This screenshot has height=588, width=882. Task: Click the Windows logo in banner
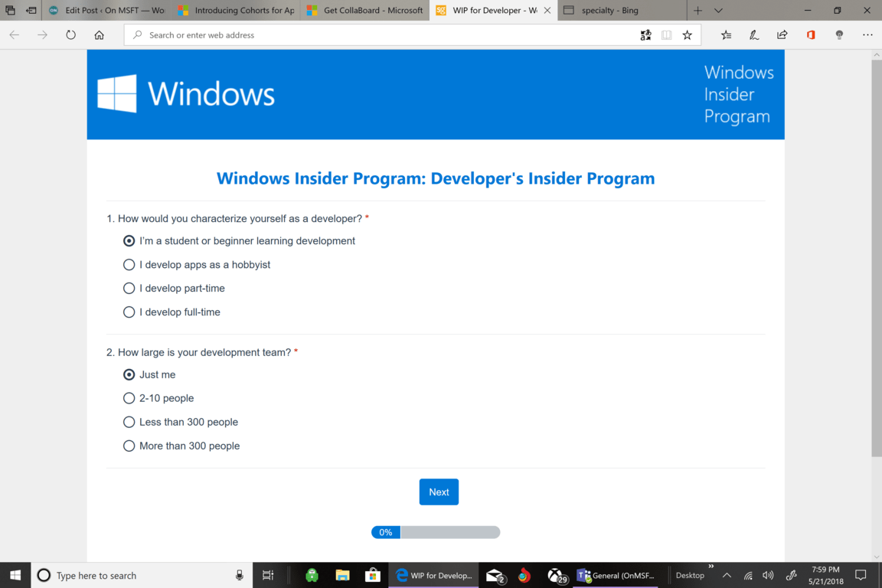click(117, 93)
